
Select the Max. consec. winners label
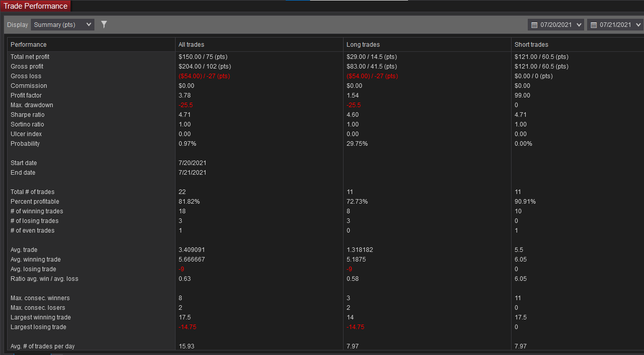coord(40,298)
